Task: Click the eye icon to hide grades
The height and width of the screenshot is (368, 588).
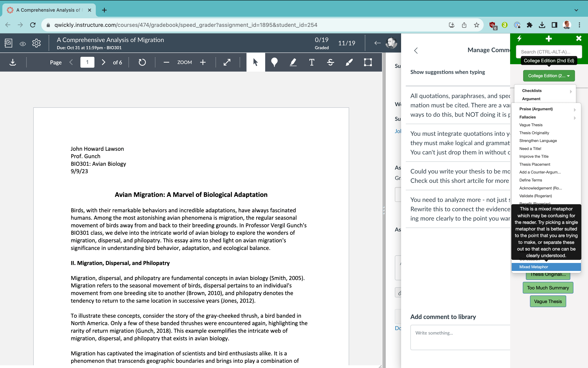Action: (23, 43)
